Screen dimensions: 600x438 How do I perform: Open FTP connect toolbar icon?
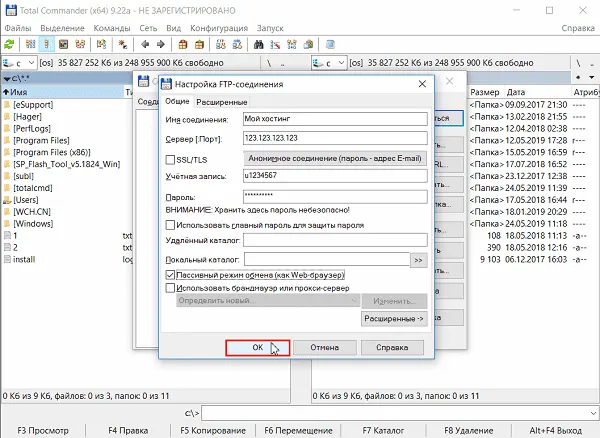point(221,44)
